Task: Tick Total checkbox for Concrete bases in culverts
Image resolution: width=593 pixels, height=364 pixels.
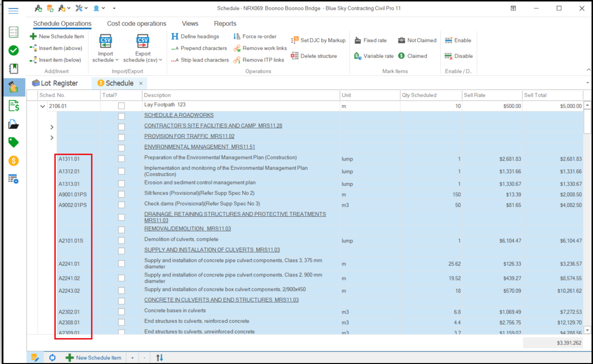Action: 121,312
